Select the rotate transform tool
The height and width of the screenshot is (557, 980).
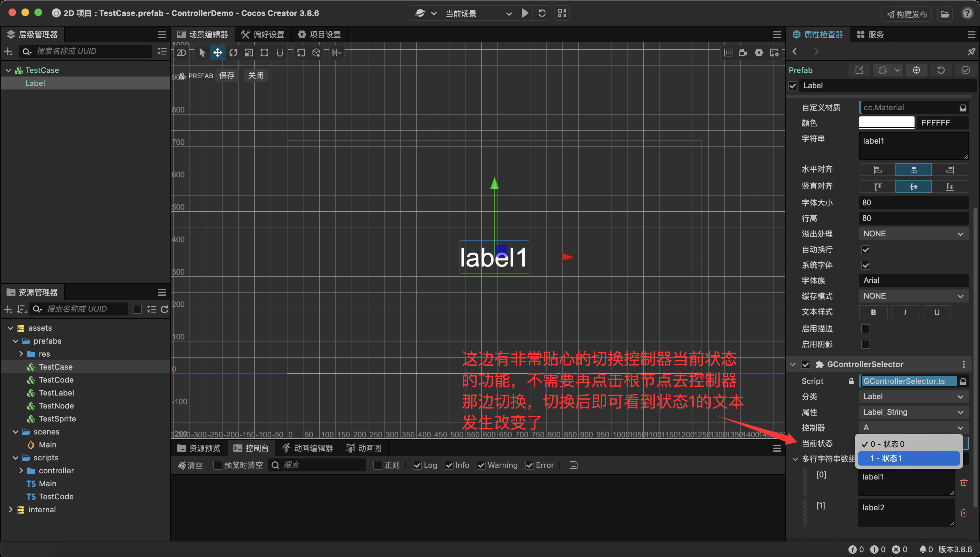[x=233, y=53]
